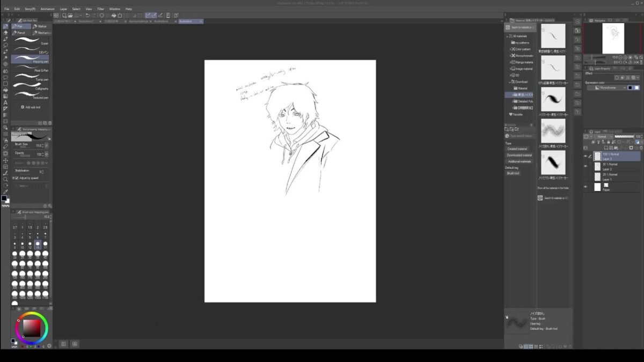Collapse the Download folder in materials tree
Screen dimensions: 644x362
[510, 82]
